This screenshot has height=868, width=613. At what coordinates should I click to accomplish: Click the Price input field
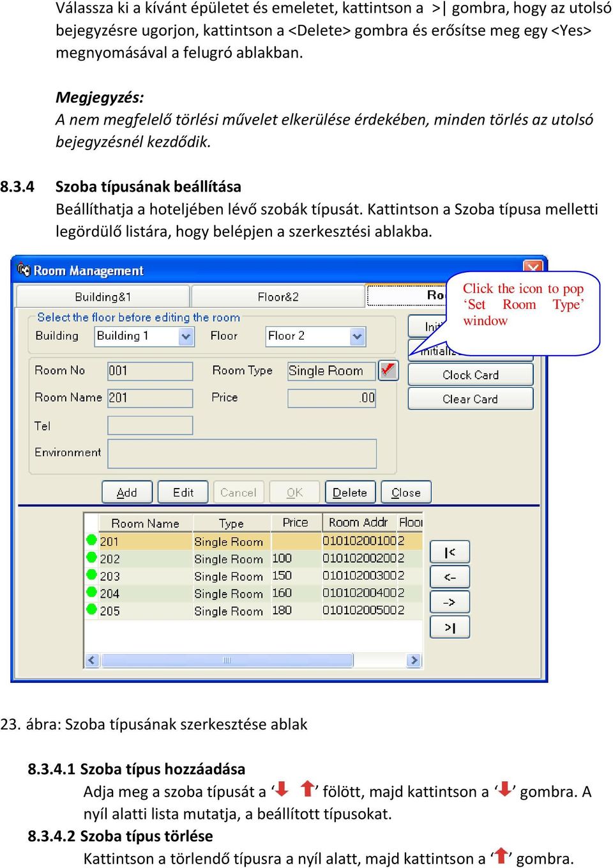point(331,398)
